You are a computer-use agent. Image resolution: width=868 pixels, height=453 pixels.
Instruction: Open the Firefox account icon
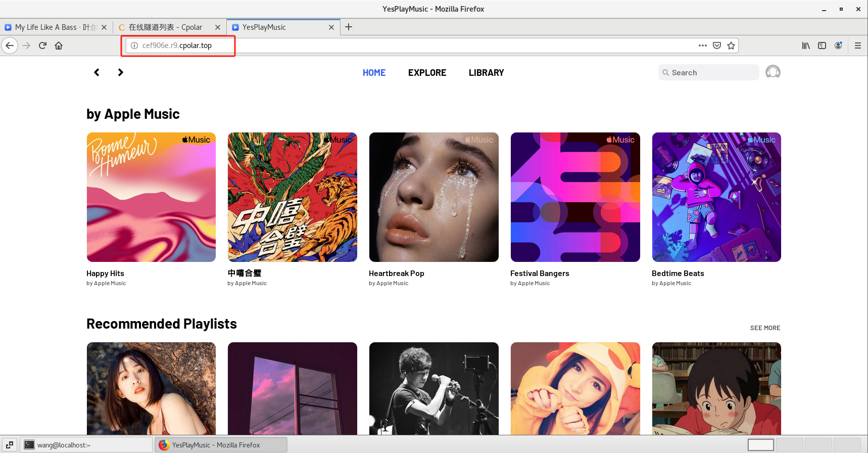click(x=838, y=46)
